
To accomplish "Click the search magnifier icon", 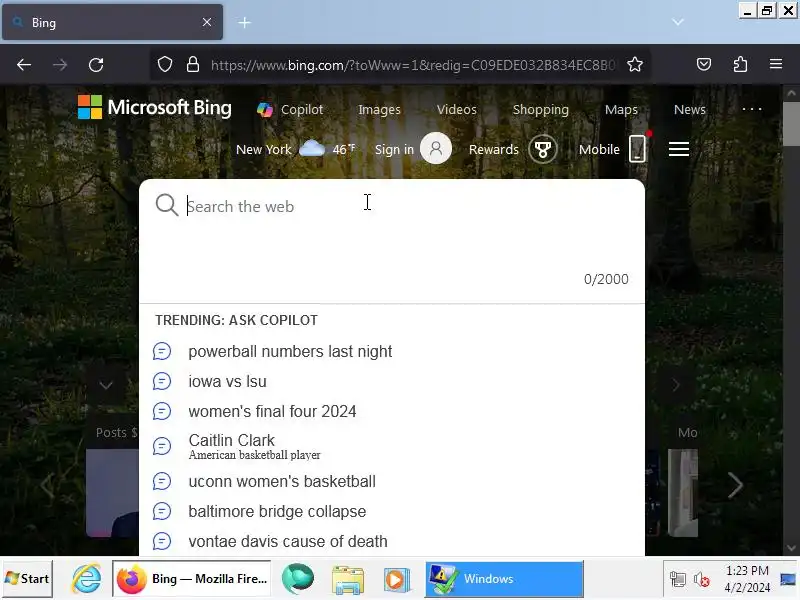I will pos(167,205).
